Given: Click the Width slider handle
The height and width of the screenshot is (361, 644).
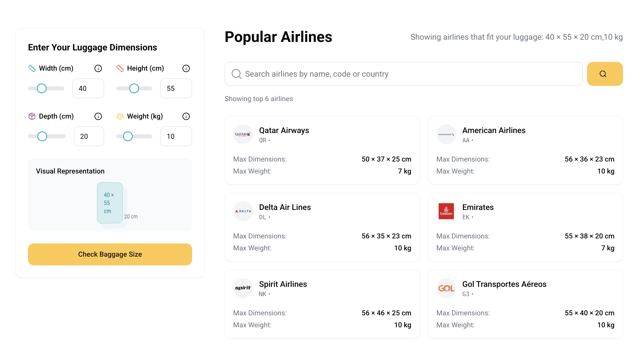Looking at the screenshot, I should pos(42,88).
